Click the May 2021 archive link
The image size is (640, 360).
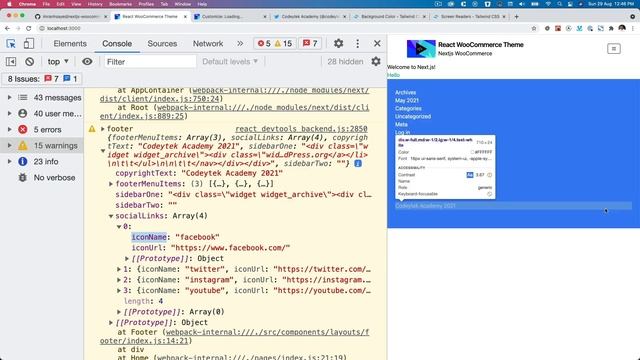click(407, 100)
